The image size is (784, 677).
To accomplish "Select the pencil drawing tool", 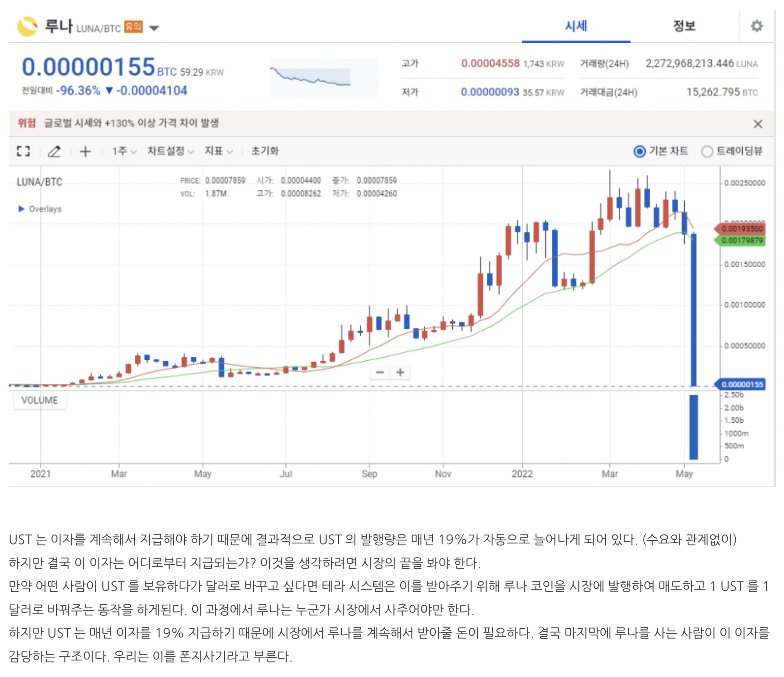I will pos(54,151).
